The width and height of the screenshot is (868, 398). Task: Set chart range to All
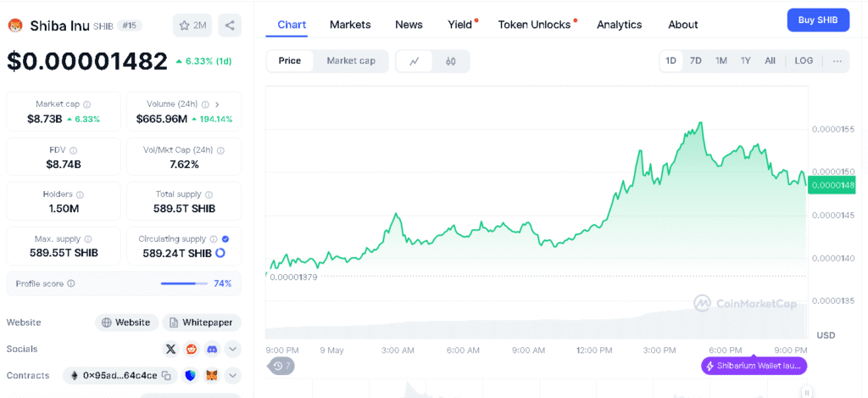point(770,61)
